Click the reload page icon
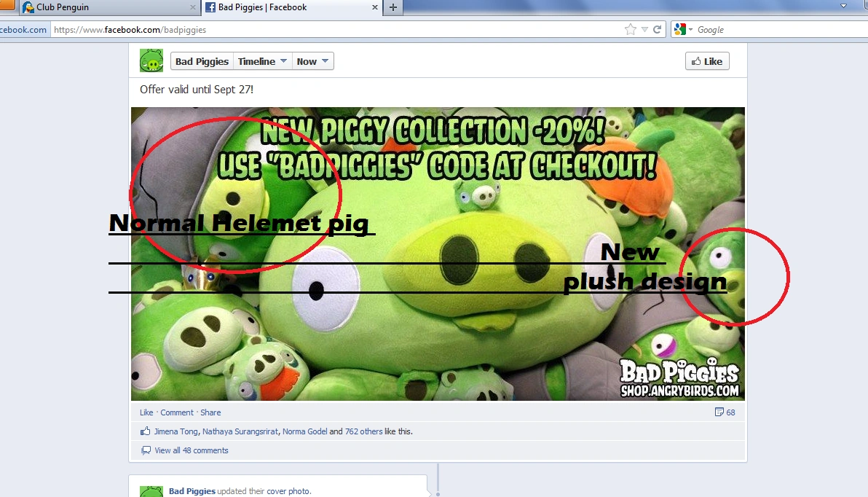Image resolution: width=868 pixels, height=497 pixels. [x=657, y=30]
